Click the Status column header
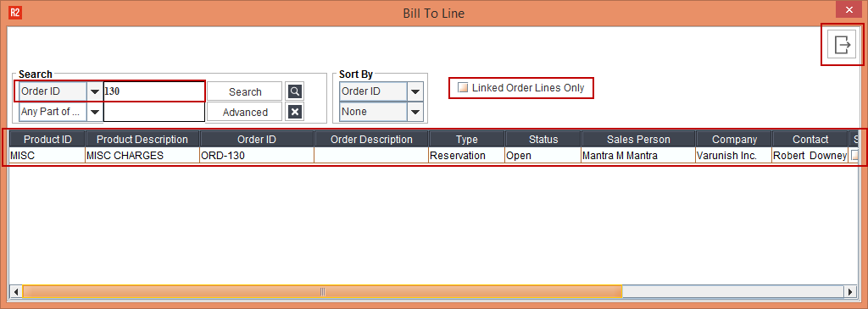The height and width of the screenshot is (309, 868). point(543,140)
